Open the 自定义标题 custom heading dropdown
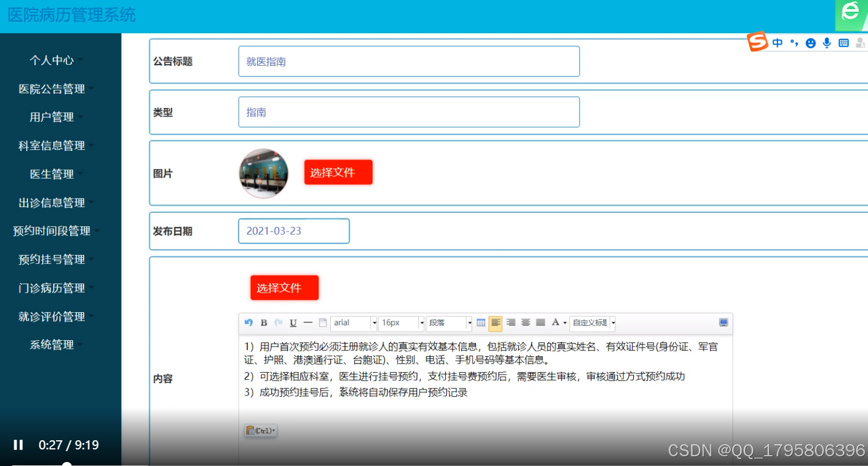 tap(593, 323)
